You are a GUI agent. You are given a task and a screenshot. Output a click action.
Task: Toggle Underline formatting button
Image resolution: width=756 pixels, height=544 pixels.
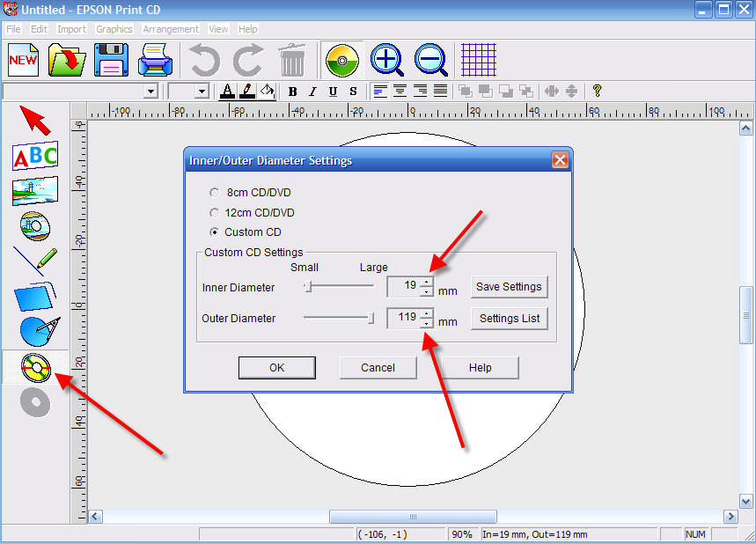pos(333,92)
